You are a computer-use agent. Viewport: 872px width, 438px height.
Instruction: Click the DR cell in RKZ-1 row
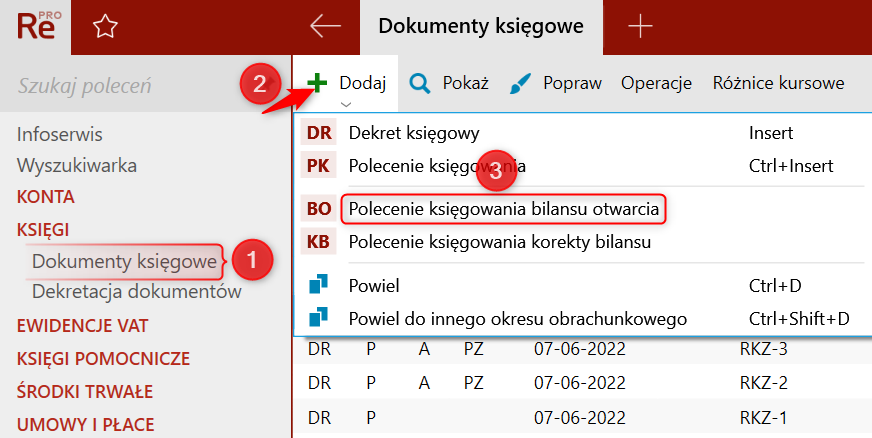pyautogui.click(x=319, y=417)
